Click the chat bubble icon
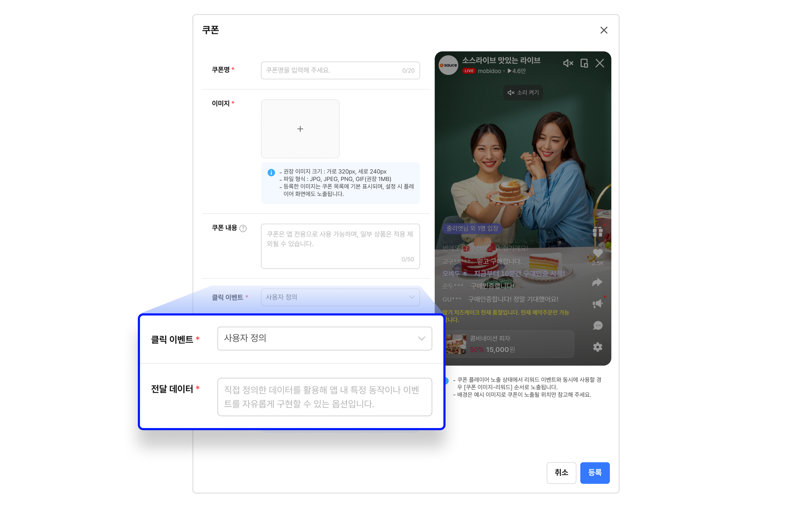This screenshot has width=812, height=508. pos(598,326)
